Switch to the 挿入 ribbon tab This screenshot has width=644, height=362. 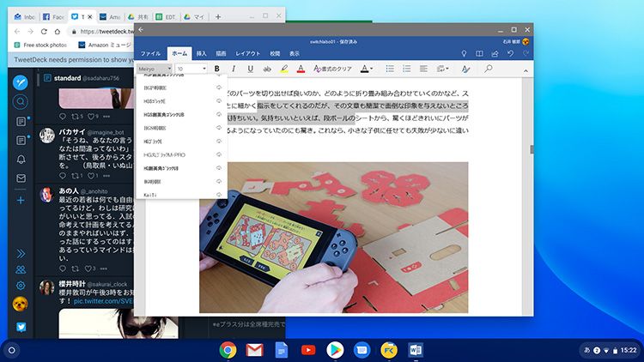coord(201,54)
